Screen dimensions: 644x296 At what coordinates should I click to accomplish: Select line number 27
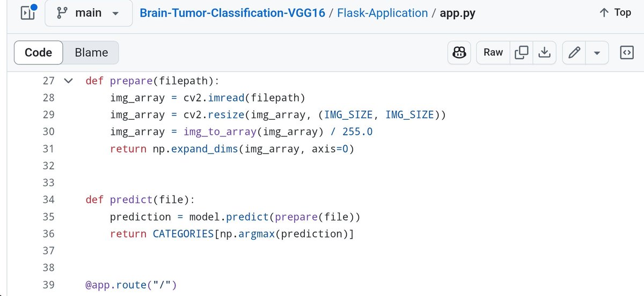(48, 81)
